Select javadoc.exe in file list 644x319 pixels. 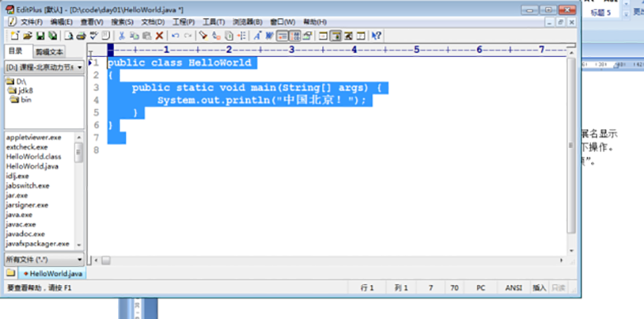26,234
